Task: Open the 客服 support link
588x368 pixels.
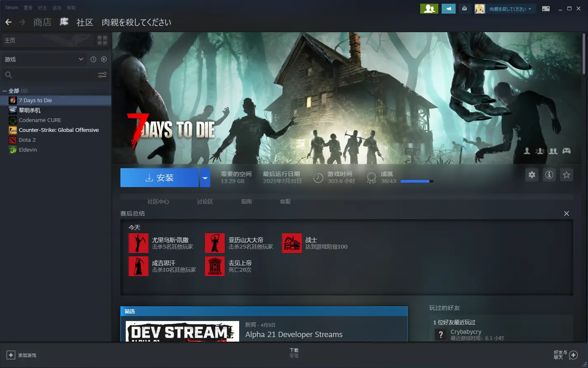Action: pos(285,202)
